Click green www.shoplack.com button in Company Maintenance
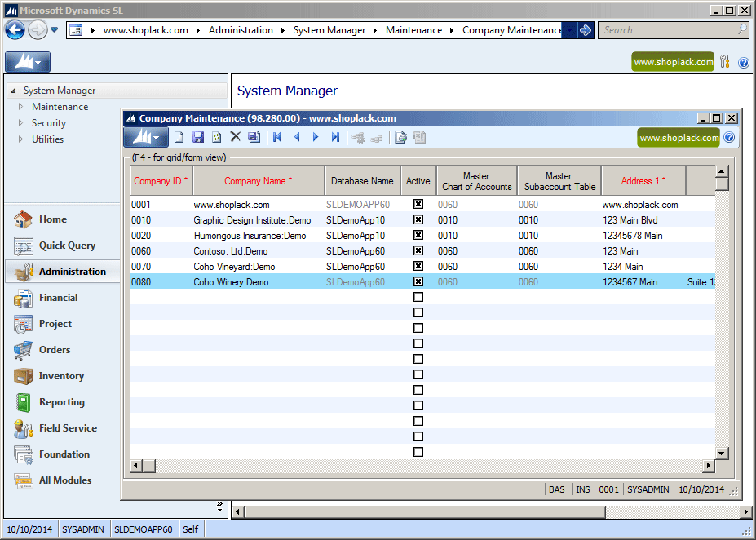 coord(679,137)
